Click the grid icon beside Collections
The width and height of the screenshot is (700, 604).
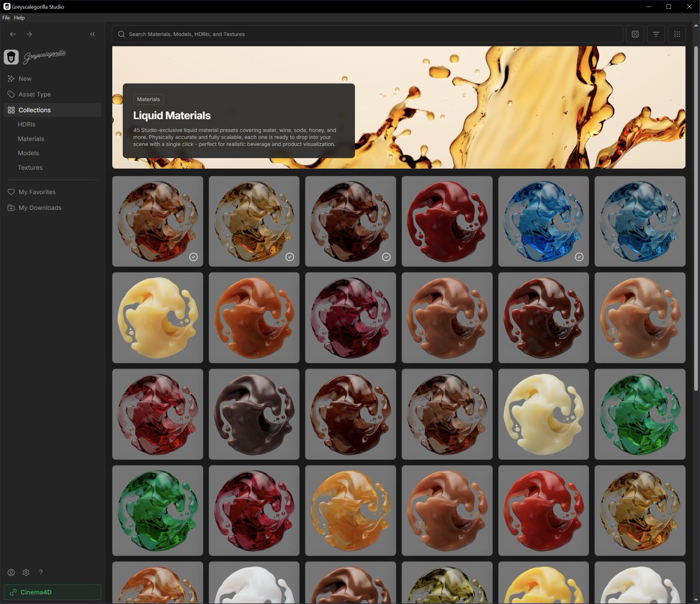11,110
